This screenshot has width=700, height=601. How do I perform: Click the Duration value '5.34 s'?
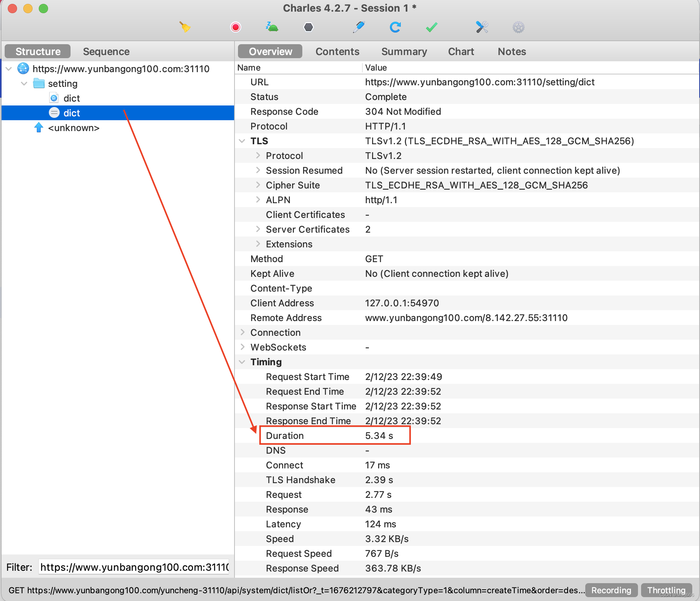coord(379,436)
